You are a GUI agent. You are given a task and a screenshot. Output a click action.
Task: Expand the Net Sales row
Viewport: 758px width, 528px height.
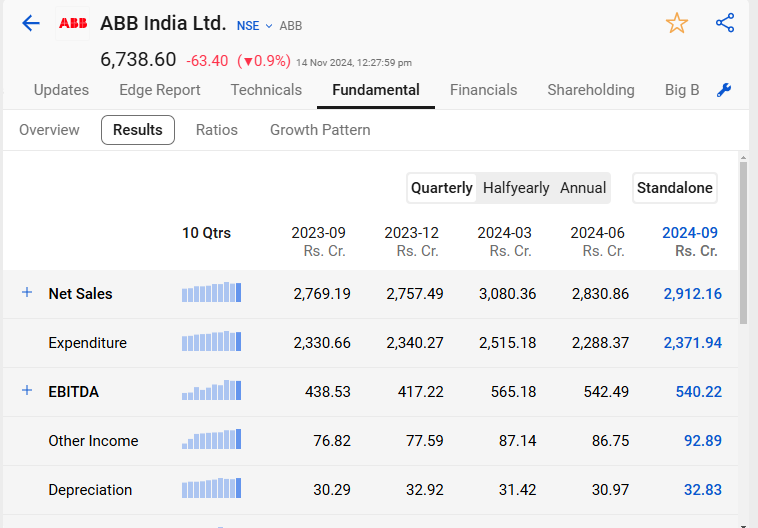(x=27, y=293)
